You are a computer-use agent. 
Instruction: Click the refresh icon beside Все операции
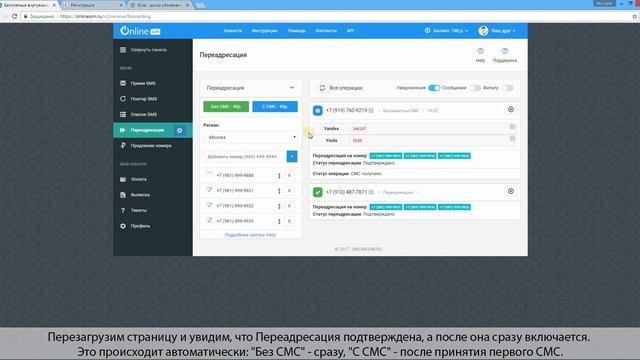(x=322, y=88)
